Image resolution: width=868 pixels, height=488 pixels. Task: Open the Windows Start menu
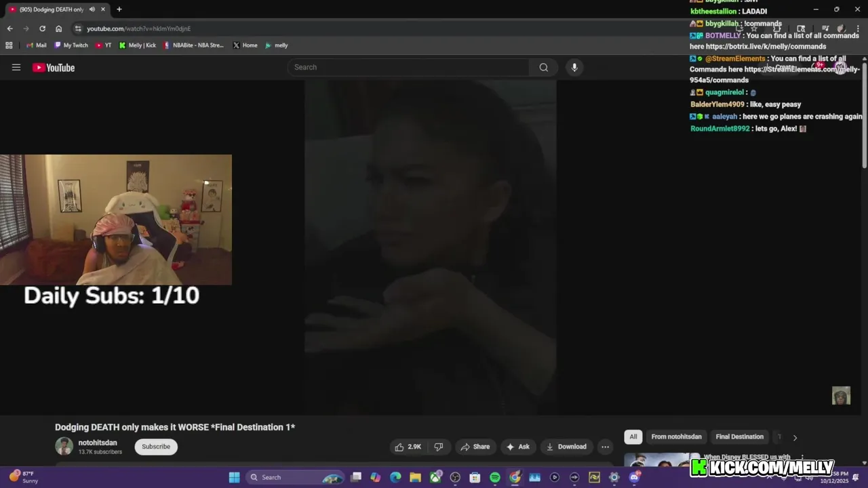234,477
